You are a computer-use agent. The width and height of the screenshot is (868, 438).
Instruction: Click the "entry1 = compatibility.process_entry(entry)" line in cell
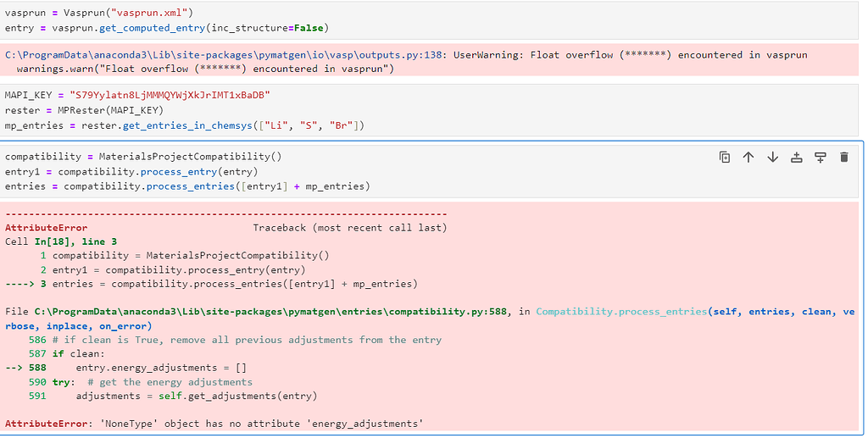[131, 171]
